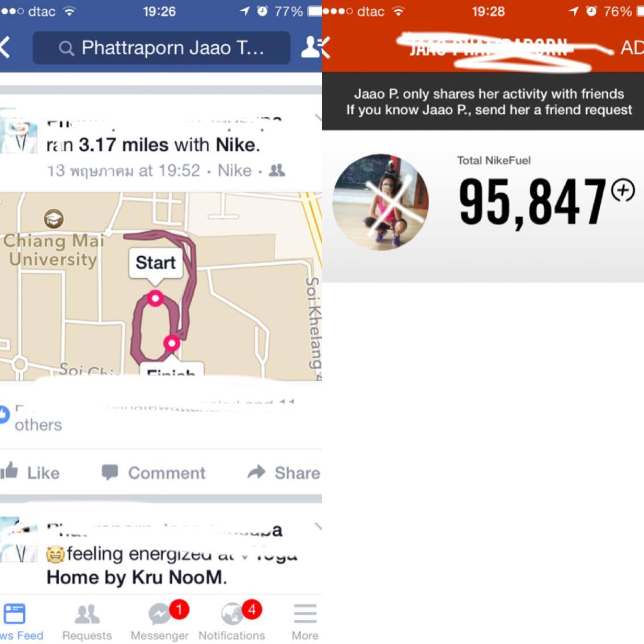This screenshot has width=644, height=644.
Task: Like the Nike run post
Action: click(x=30, y=472)
